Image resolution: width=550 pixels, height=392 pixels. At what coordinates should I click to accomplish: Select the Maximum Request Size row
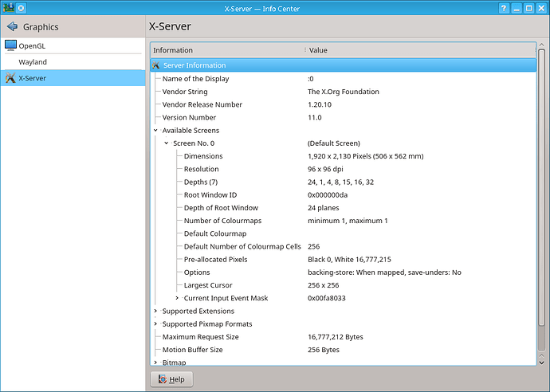(344, 337)
